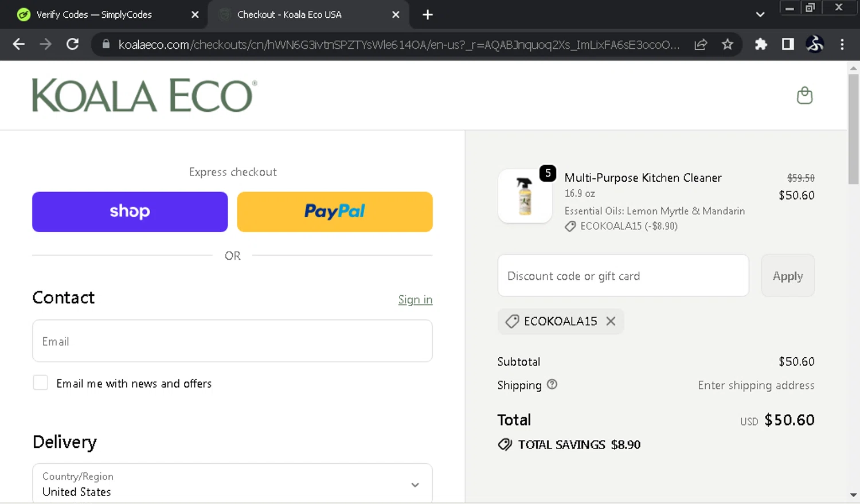860x504 pixels.
Task: View site lock security info
Action: click(106, 44)
